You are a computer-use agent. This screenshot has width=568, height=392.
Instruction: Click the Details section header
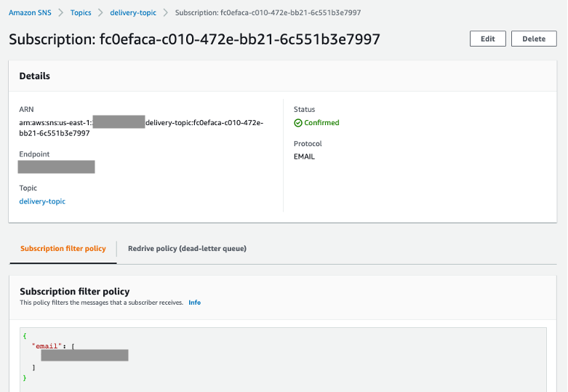click(x=35, y=76)
